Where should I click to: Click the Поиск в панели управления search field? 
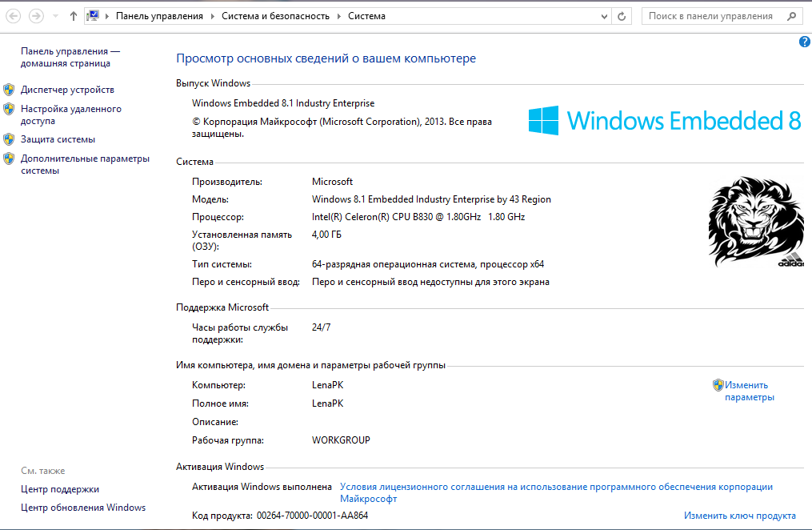pos(710,16)
